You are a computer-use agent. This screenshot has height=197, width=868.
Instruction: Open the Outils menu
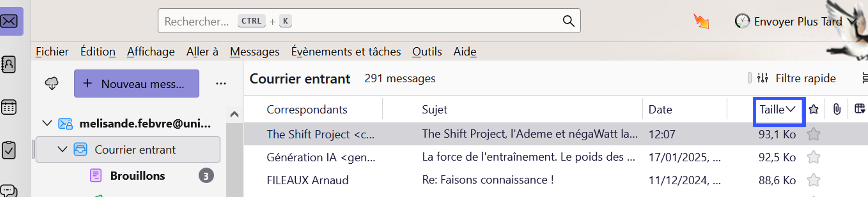(427, 51)
